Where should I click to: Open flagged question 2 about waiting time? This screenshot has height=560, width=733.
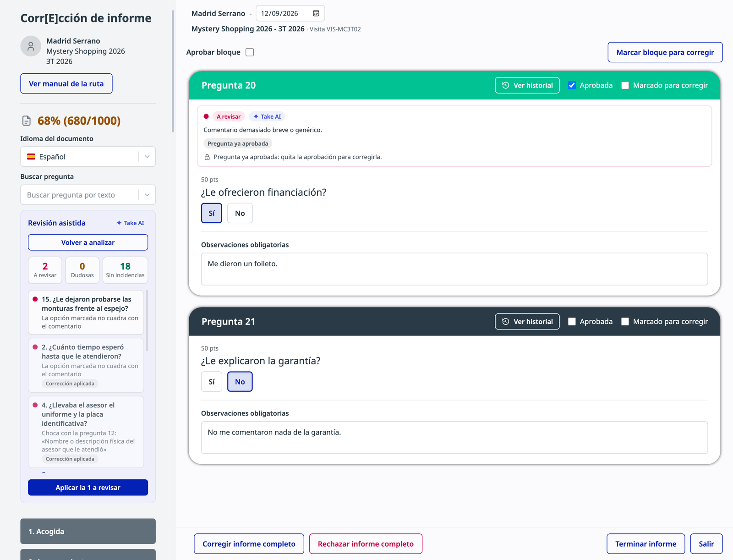[x=86, y=365]
